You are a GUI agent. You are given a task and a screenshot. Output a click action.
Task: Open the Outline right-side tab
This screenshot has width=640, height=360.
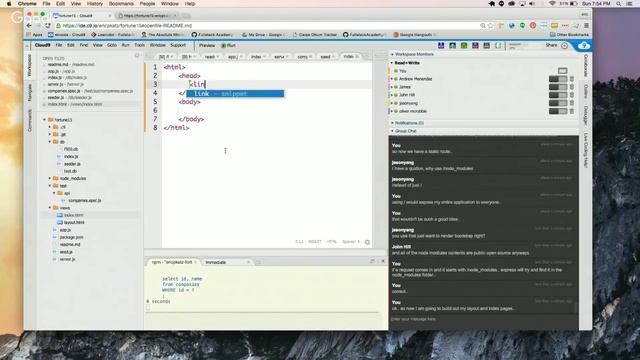click(586, 91)
